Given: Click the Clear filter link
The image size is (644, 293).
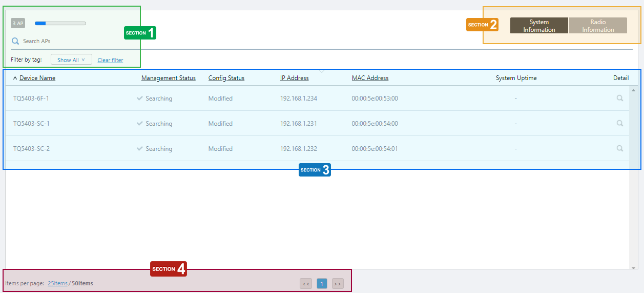Looking at the screenshot, I should coord(110,60).
